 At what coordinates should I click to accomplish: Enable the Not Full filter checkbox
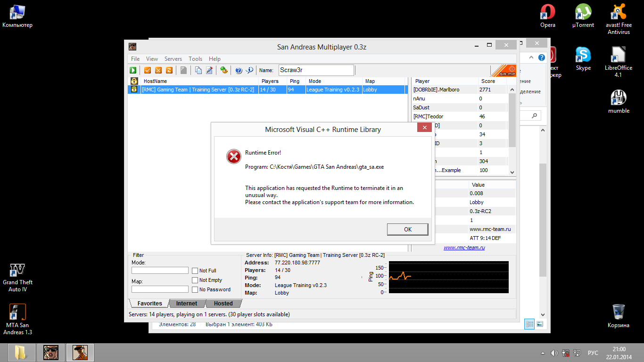(195, 271)
